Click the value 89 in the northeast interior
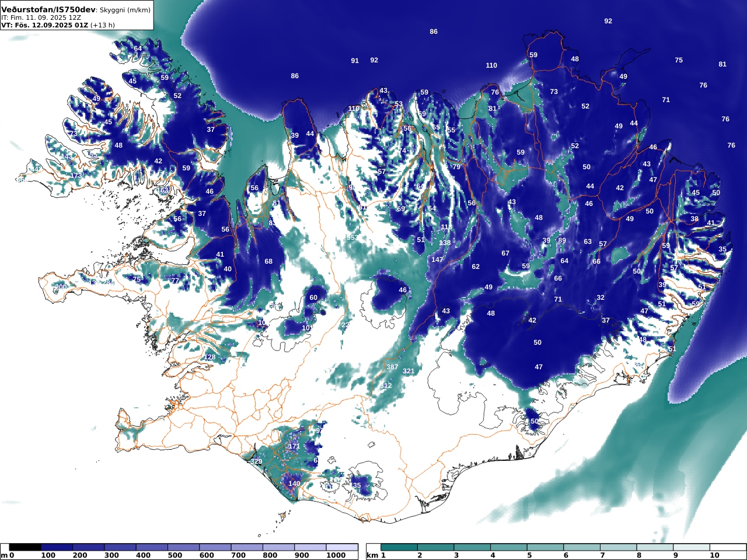The height and width of the screenshot is (560, 747). tap(562, 240)
